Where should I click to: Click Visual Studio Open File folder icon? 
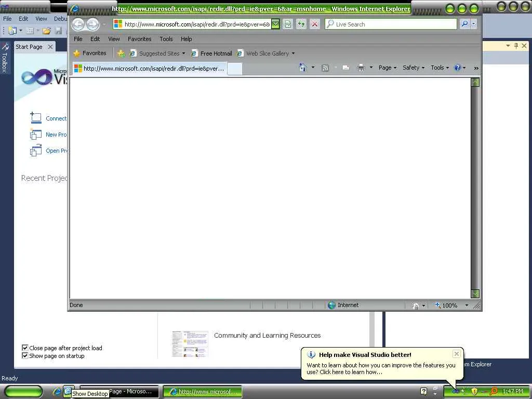[x=46, y=31]
